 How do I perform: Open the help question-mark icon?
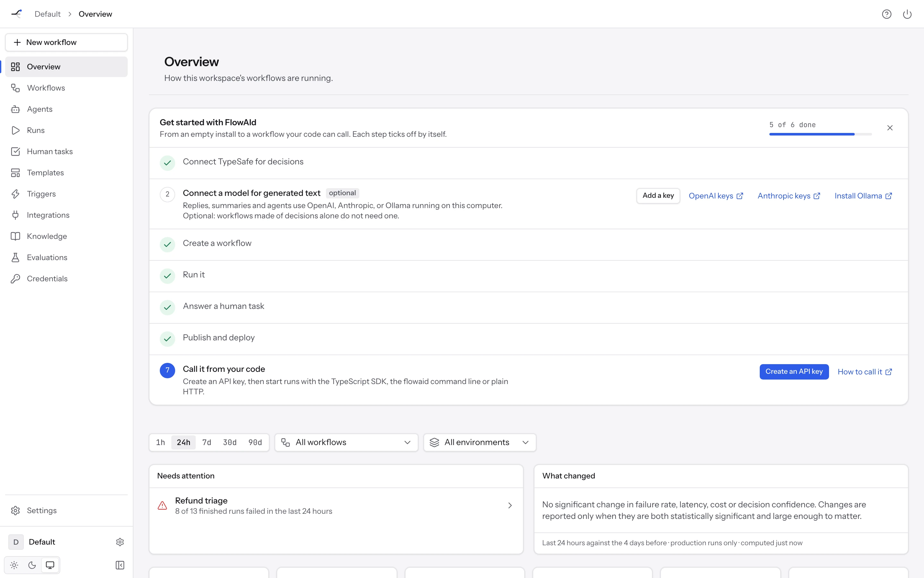886,14
